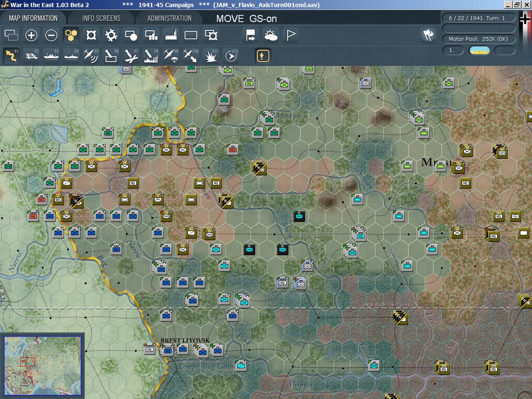The width and height of the screenshot is (532, 399).
Task: Select F6 bomb unit mode icon
Action: (111, 55)
